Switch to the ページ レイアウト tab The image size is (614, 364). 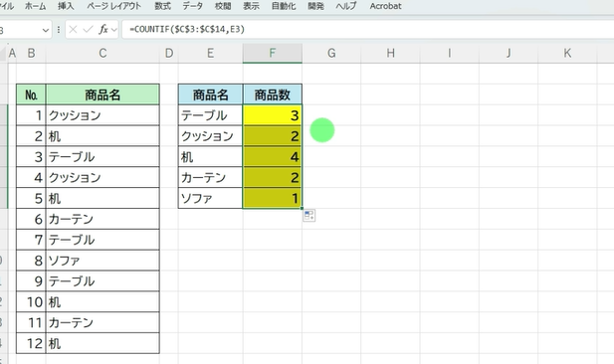[114, 6]
